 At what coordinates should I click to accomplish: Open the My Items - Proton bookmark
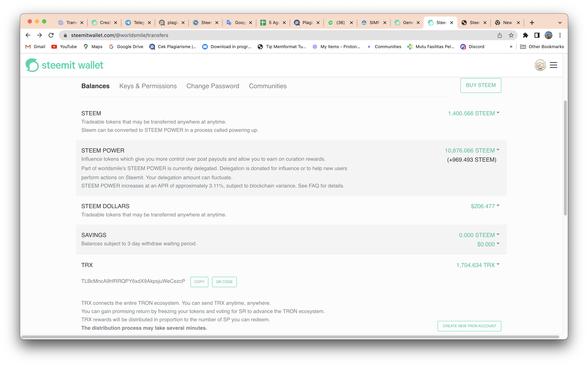click(x=336, y=47)
